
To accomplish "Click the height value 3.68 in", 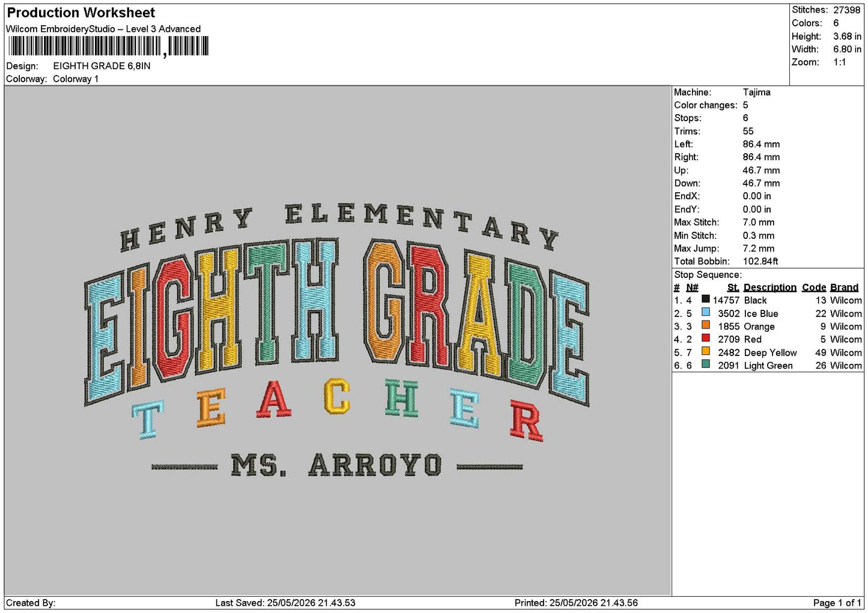I will (x=847, y=36).
